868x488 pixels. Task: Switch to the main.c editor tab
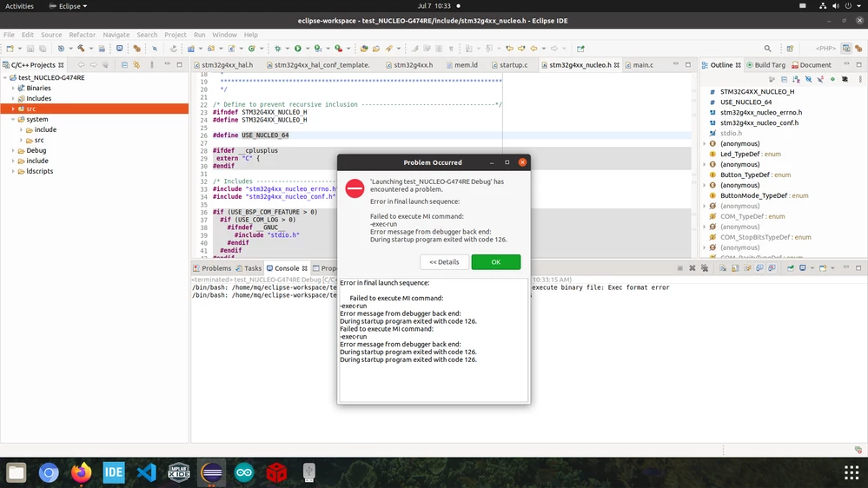coord(639,65)
